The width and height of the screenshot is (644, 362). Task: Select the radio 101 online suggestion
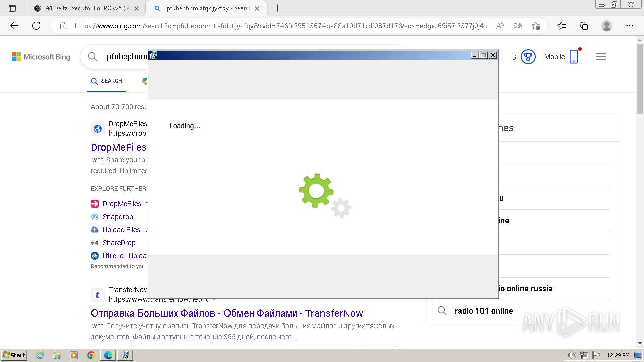(x=484, y=311)
